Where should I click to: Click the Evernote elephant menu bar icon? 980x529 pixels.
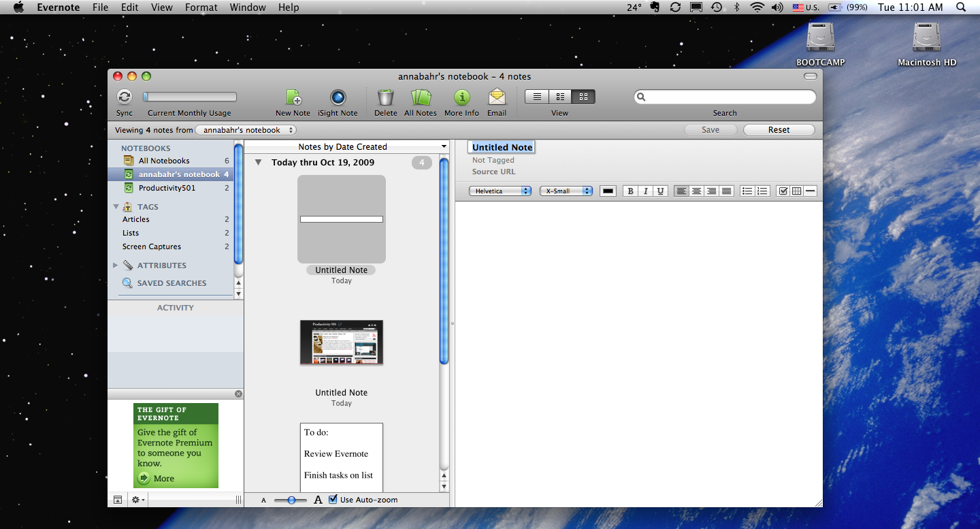(x=655, y=7)
